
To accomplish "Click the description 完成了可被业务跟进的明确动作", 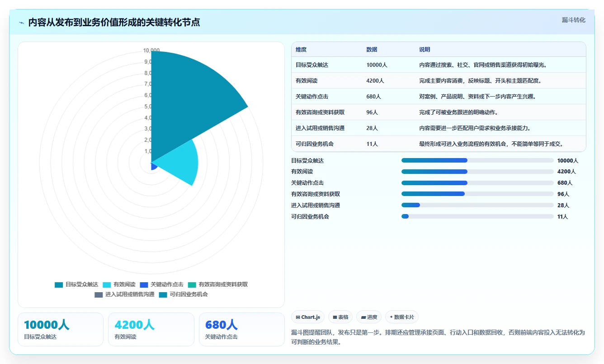I will pyautogui.click(x=458, y=112).
